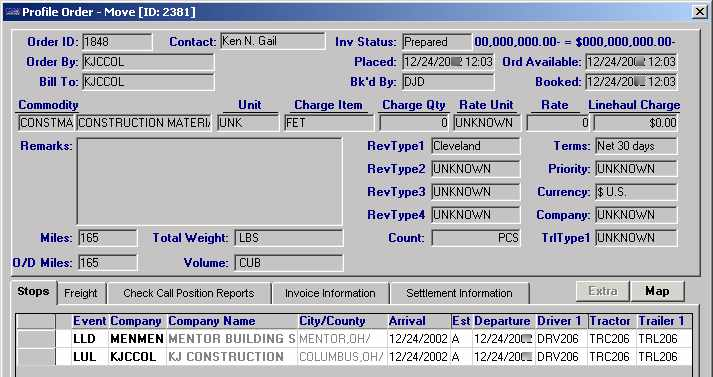The width and height of the screenshot is (713, 377).
Task: Click the Volume field CUB
Action: [289, 263]
